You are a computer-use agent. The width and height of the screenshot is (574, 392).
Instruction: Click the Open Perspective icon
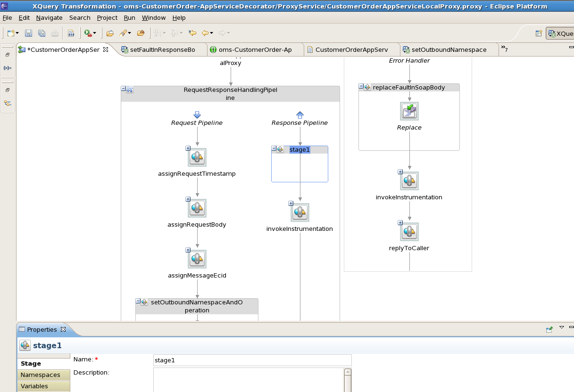pos(539,33)
